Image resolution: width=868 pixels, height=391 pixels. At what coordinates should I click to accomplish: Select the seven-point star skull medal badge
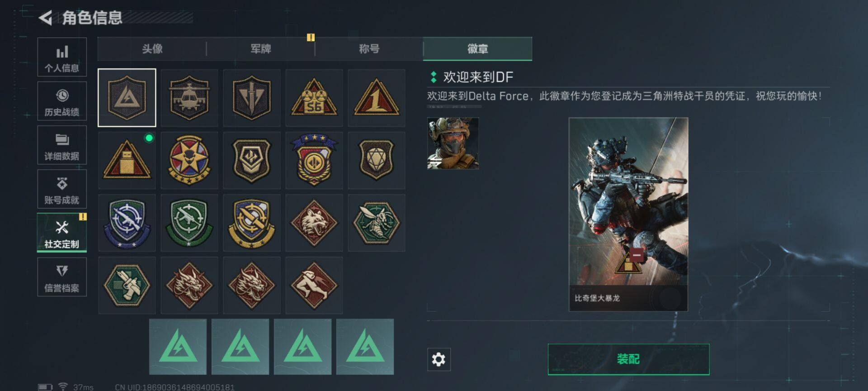click(189, 160)
